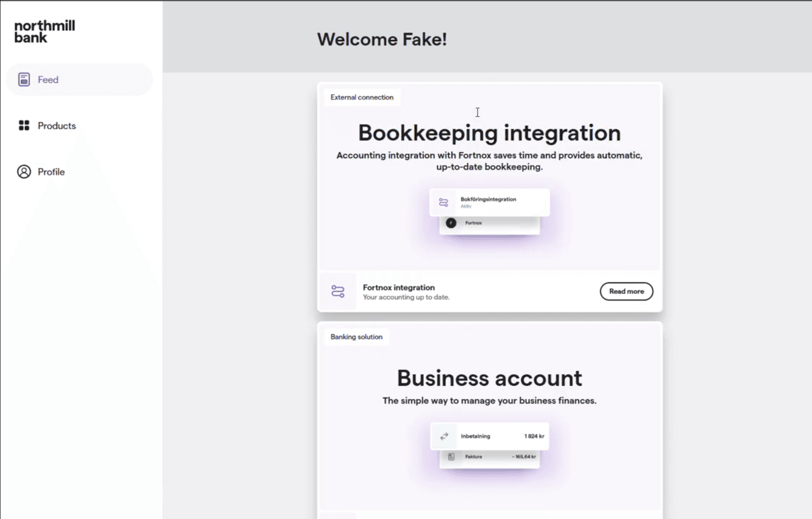Click the Products grid icon
812x519 pixels.
pos(24,126)
